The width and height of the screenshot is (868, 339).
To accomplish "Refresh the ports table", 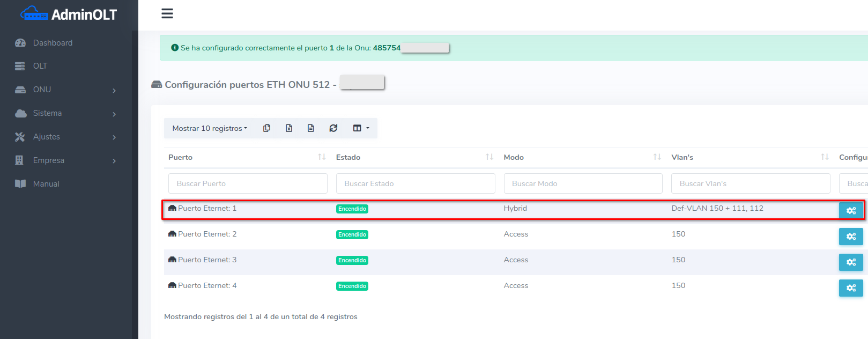I will pos(333,128).
